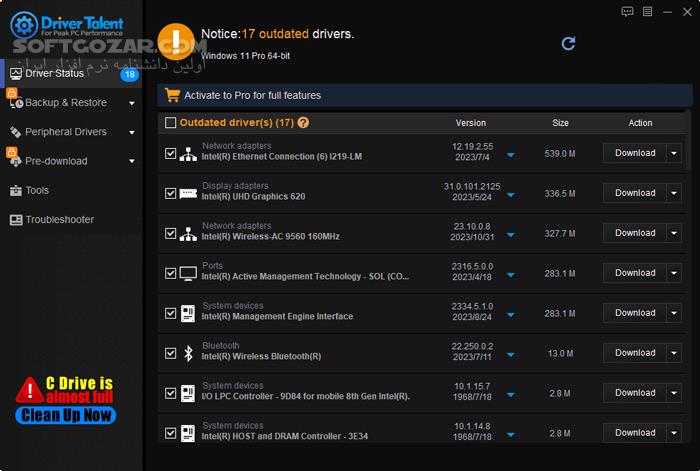This screenshot has width=700, height=471.
Task: Open the Pre-download section
Action: 71,161
